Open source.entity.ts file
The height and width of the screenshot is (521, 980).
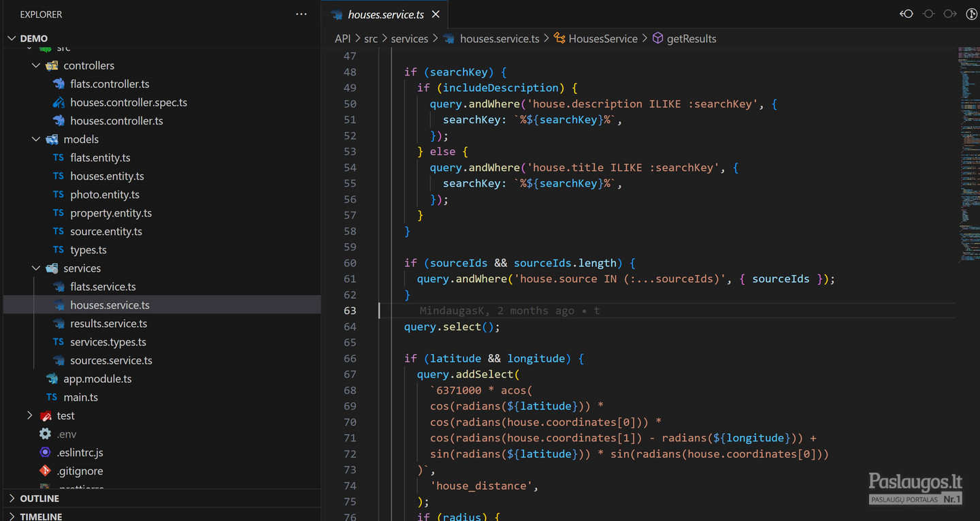[106, 232]
